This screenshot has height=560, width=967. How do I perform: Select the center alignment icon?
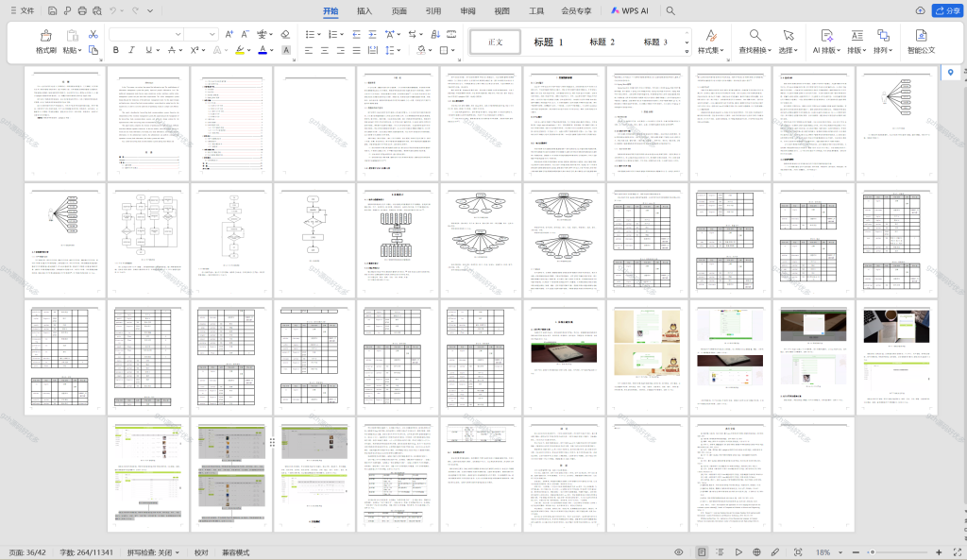pos(325,50)
